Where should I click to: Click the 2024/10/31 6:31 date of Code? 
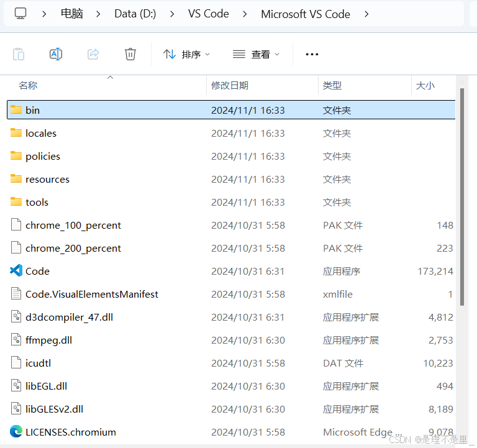pos(248,271)
